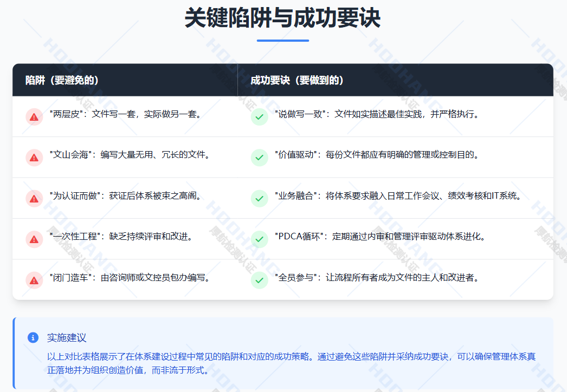Image resolution: width=567 pixels, height=392 pixels.
Task: Click the "PDCA循环" success tip text
Action: click(x=380, y=237)
